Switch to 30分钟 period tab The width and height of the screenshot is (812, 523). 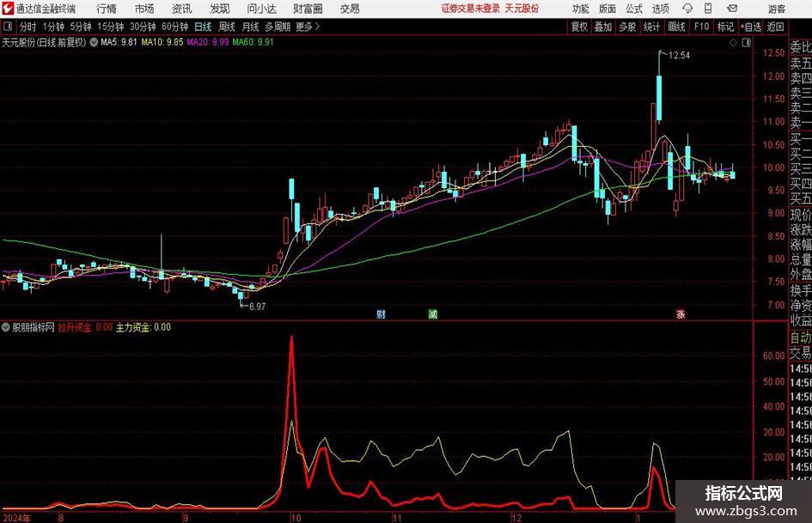tap(143, 27)
